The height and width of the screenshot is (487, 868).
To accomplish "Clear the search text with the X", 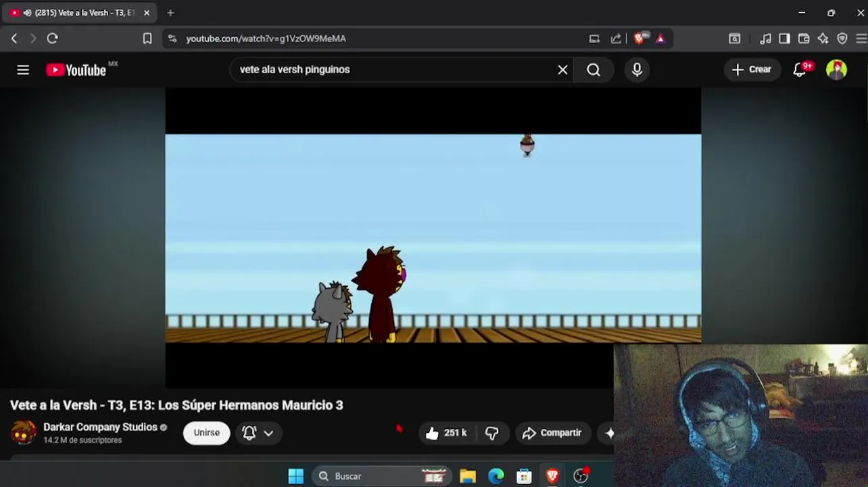I will [562, 70].
